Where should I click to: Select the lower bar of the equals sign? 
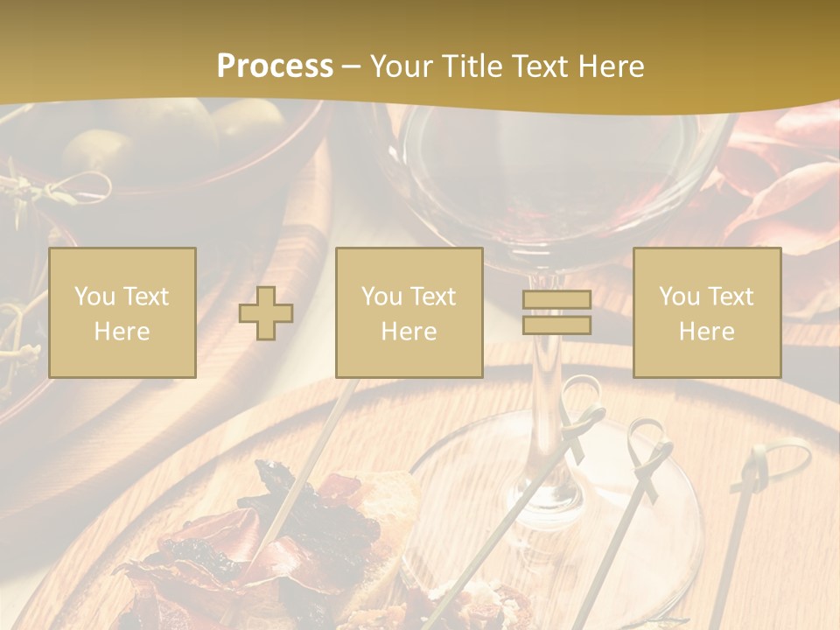click(x=556, y=325)
